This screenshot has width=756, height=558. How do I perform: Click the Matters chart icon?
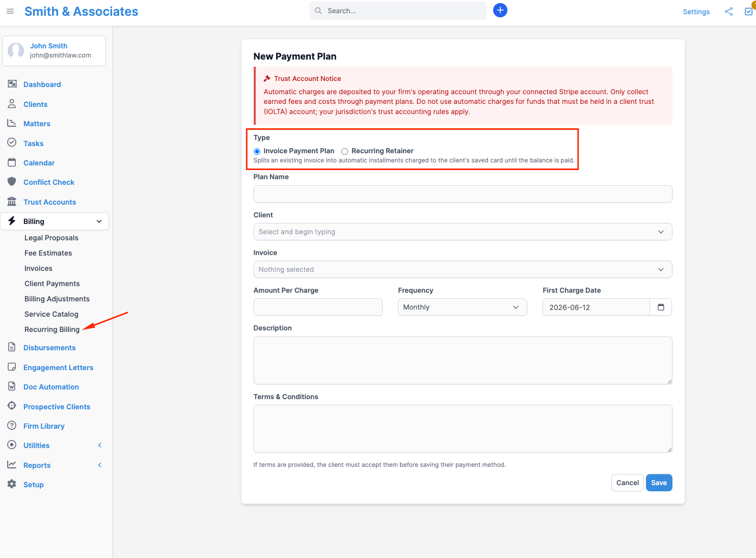(12, 123)
